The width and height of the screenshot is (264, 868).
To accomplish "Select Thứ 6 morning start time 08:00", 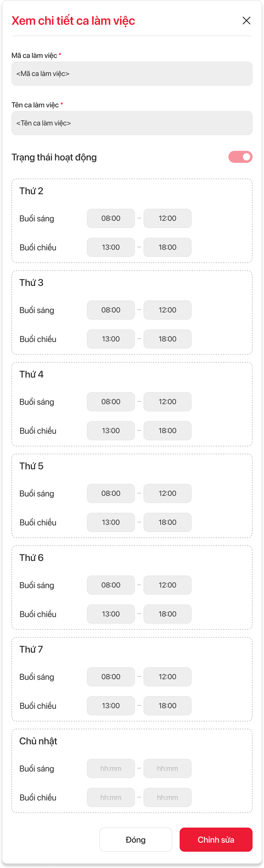I will coord(111,585).
